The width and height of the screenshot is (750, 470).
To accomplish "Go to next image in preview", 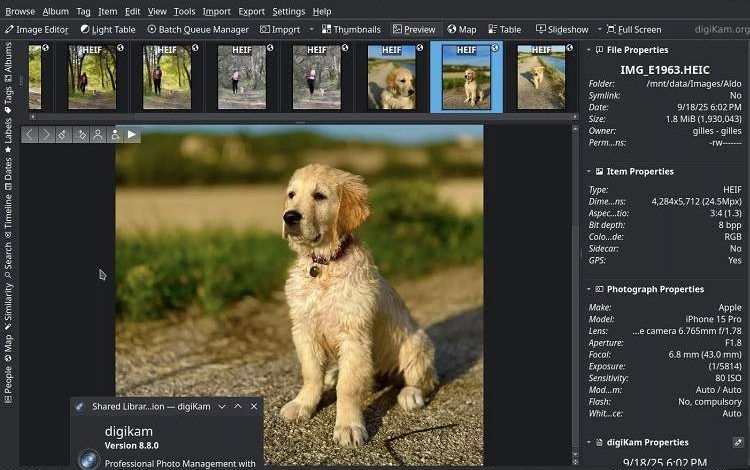I will (46, 134).
